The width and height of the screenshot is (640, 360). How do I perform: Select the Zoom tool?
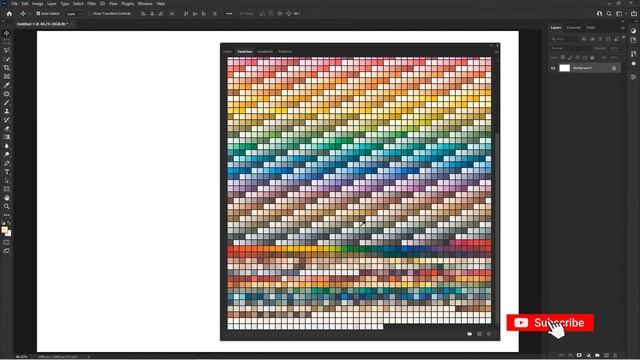[7, 206]
